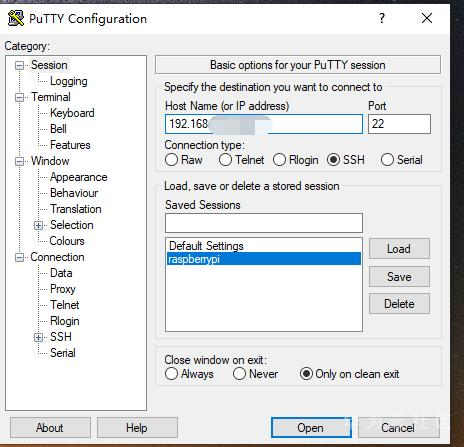Focus the Port input field
The image size is (464, 447).
399,124
